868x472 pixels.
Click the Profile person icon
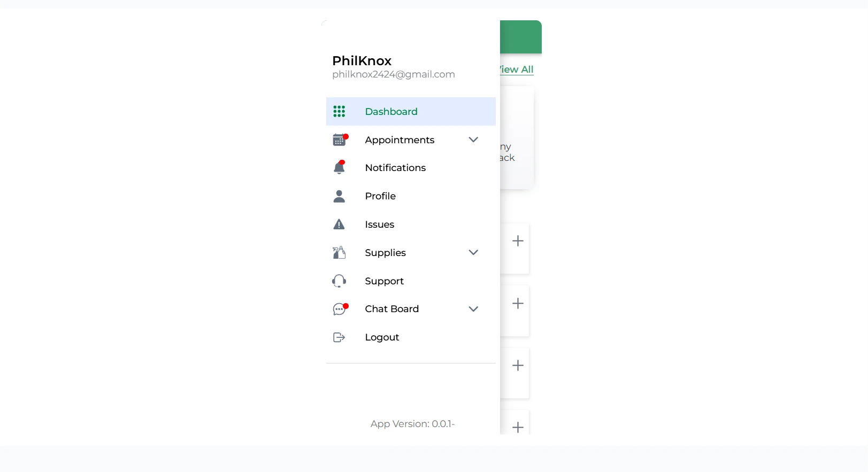[x=339, y=196]
